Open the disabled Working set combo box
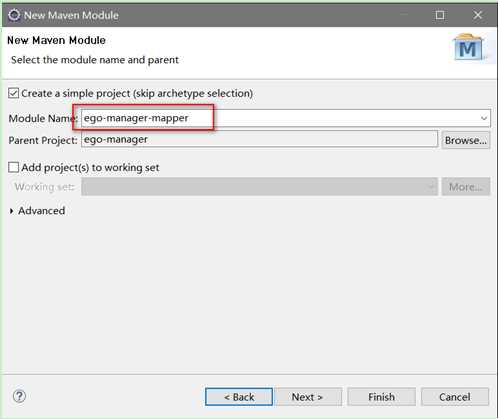Screen dimensions: 498x419 coord(259,187)
